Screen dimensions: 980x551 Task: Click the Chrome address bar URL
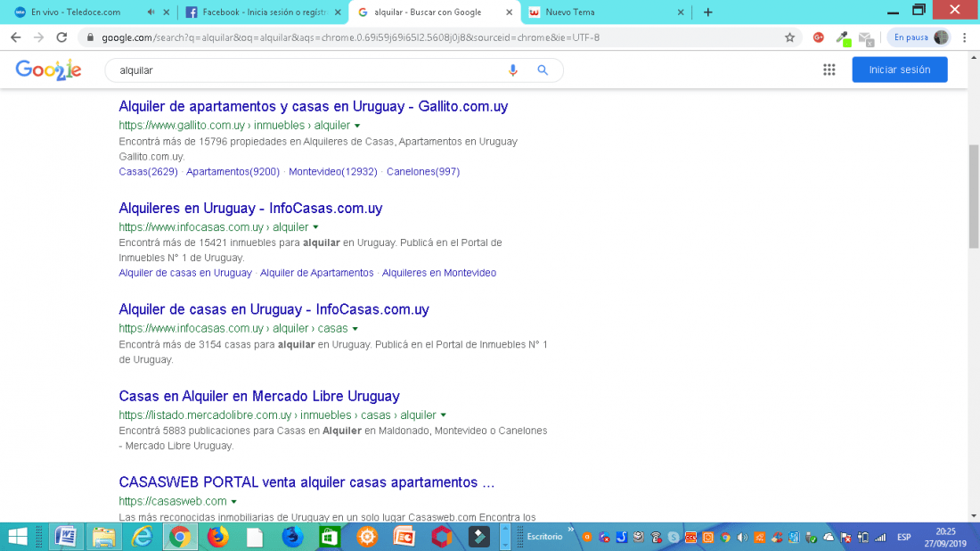pos(351,37)
